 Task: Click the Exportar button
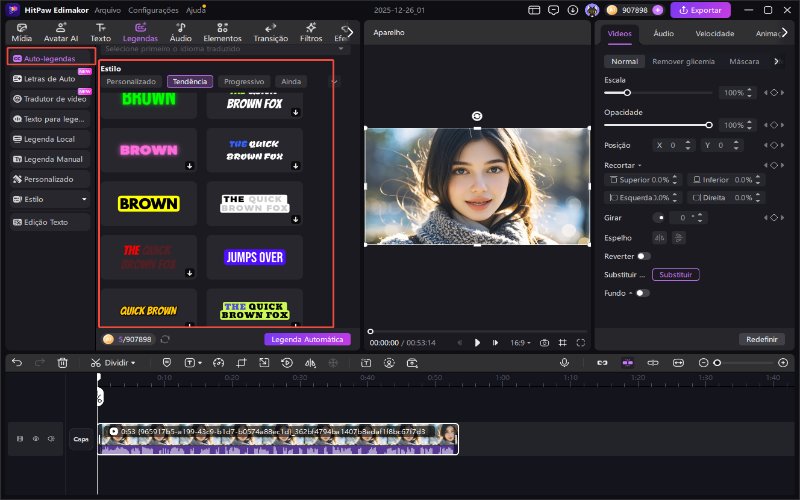700,10
